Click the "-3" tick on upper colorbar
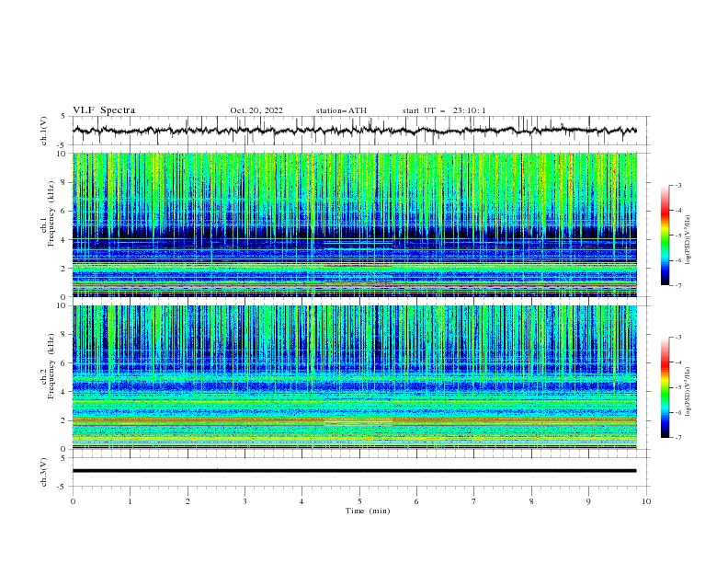 [677, 185]
